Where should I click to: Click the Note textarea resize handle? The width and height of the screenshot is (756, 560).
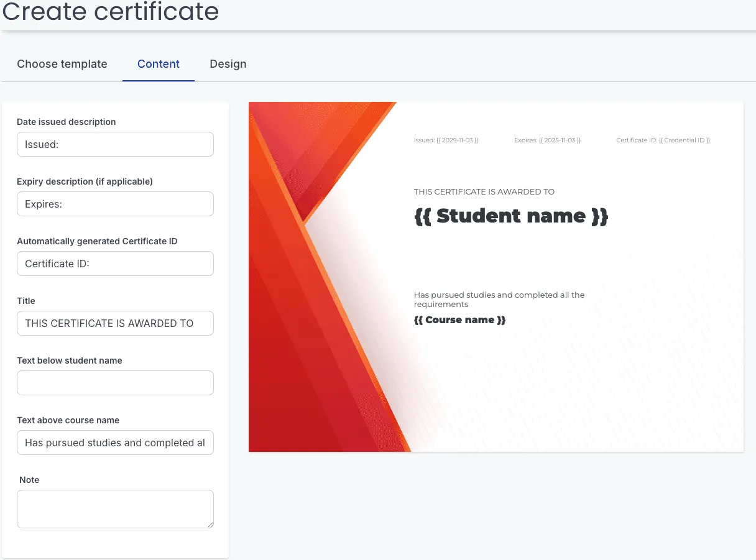210,525
